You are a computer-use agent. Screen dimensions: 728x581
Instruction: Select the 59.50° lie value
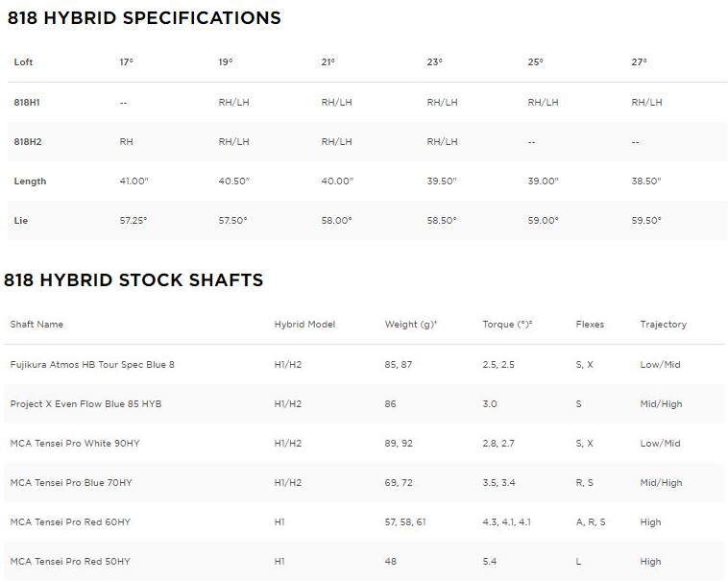coord(645,221)
